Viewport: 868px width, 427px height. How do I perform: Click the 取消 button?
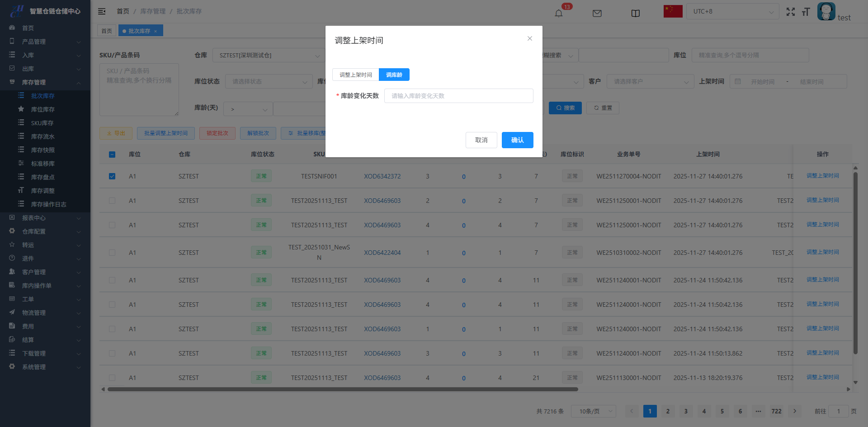pos(481,140)
